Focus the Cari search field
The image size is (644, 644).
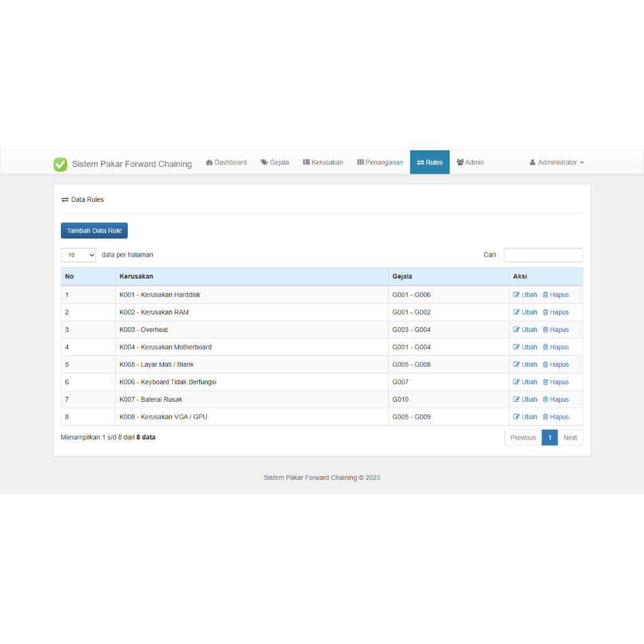click(543, 255)
